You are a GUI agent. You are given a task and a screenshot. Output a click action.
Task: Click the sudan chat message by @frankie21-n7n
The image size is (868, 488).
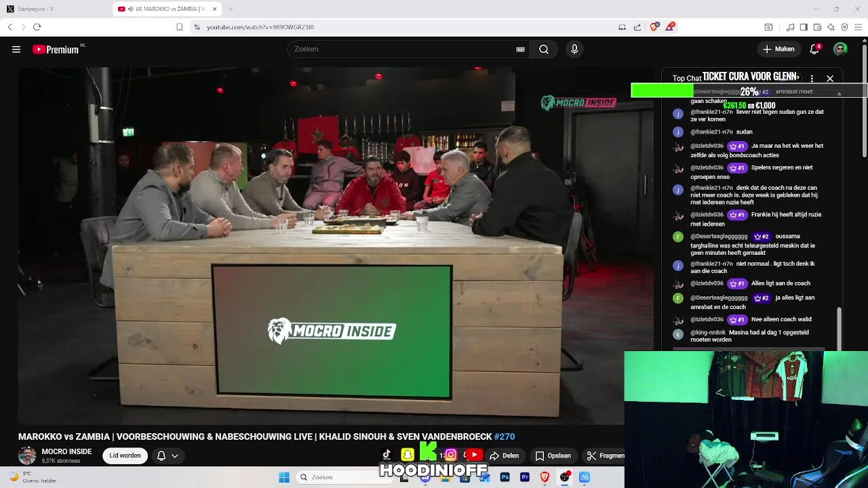tap(744, 131)
